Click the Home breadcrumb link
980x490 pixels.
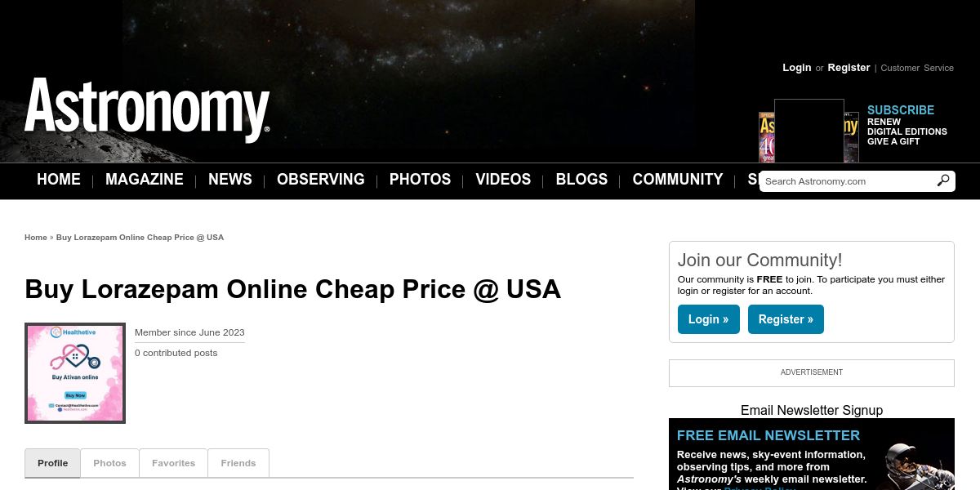(x=36, y=238)
